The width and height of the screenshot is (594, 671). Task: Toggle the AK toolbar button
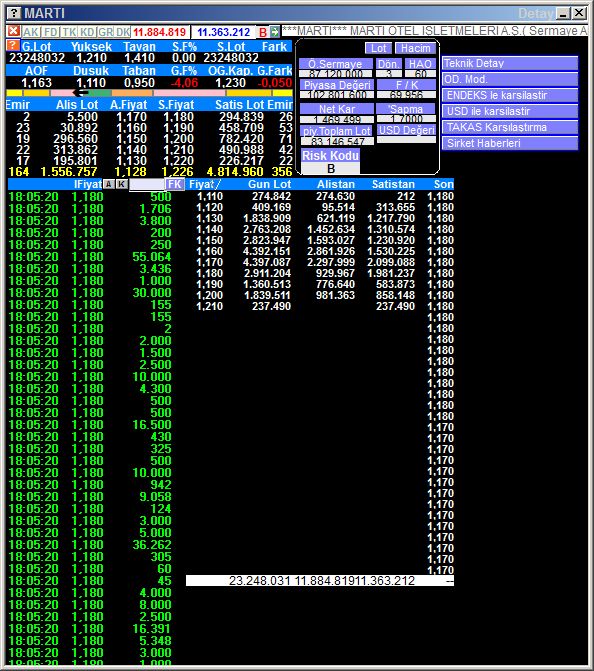tap(31, 32)
